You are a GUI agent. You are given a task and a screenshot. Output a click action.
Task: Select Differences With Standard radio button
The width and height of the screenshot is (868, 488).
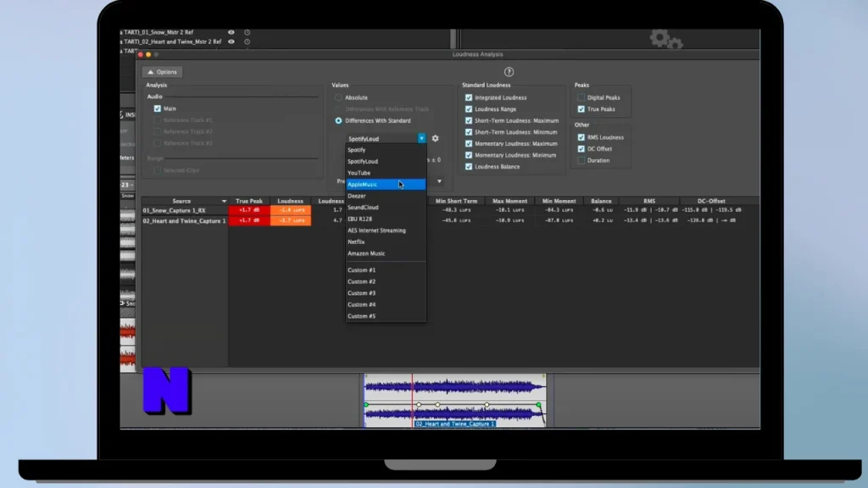(x=338, y=120)
